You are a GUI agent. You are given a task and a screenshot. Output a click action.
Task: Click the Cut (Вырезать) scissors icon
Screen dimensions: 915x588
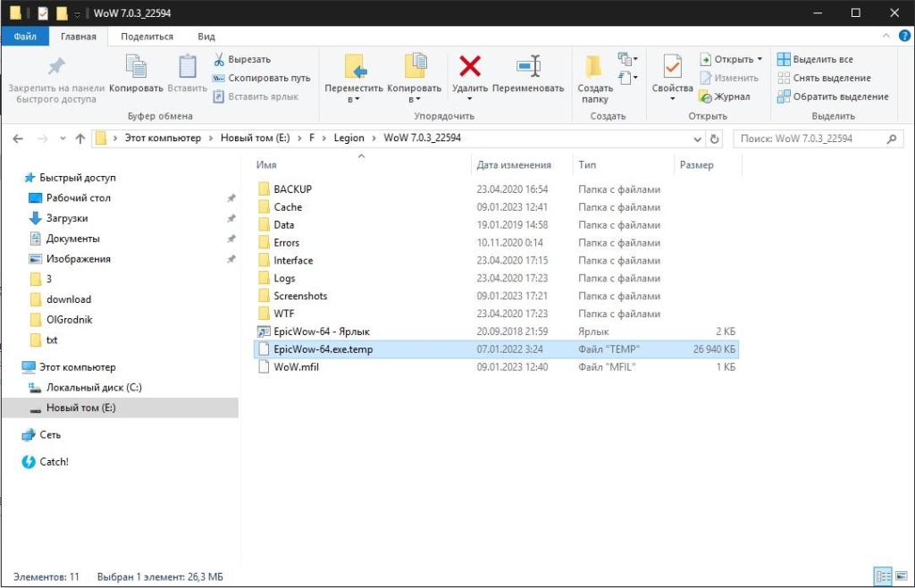point(219,59)
